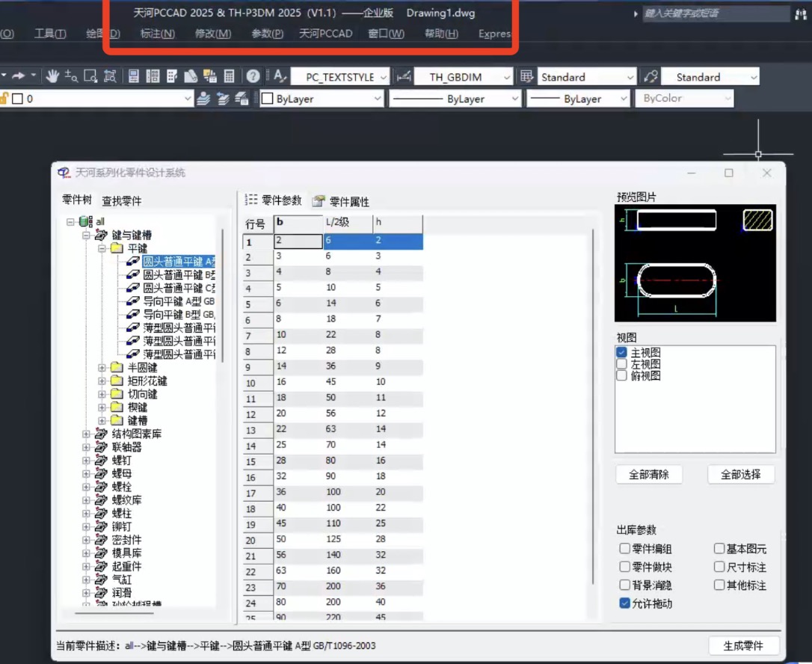The height and width of the screenshot is (664, 812).
Task: Click the Layer States Manager icon
Action: point(242,99)
